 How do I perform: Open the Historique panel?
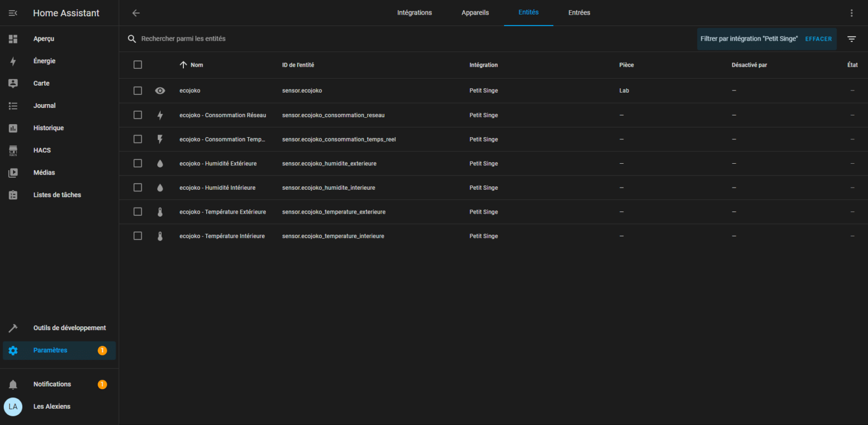pyautogui.click(x=48, y=128)
